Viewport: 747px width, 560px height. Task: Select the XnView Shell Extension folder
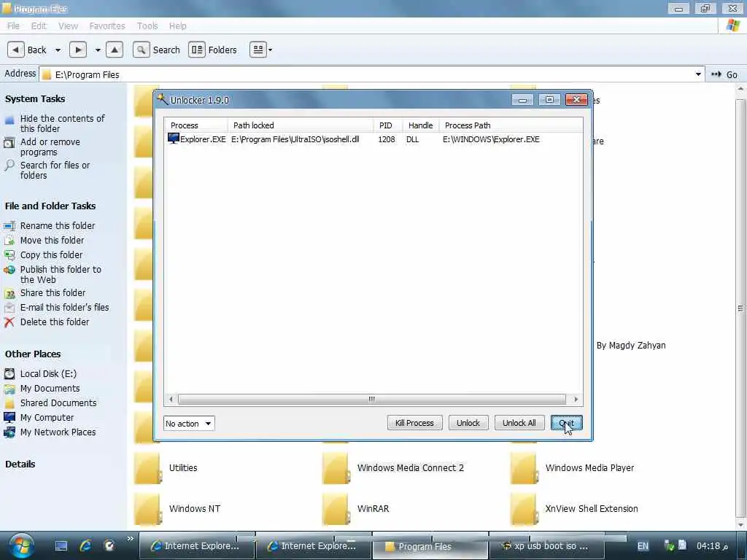click(x=575, y=508)
